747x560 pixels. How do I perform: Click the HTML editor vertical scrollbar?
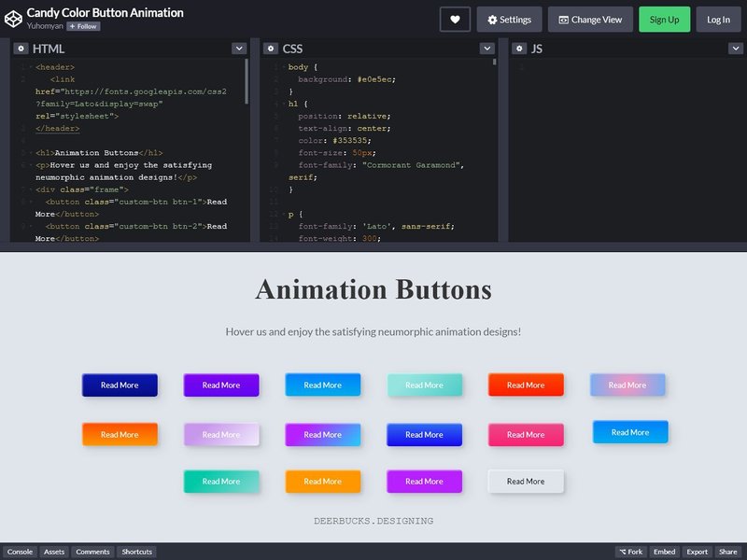pyautogui.click(x=247, y=81)
